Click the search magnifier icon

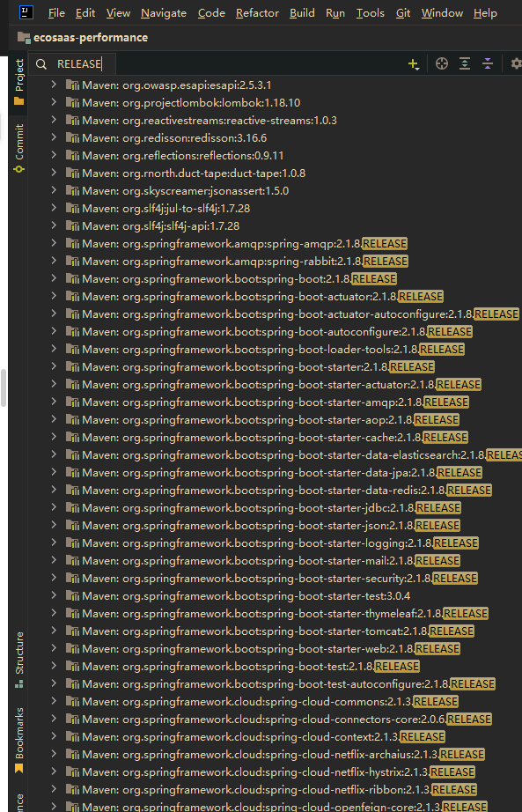pos(41,63)
